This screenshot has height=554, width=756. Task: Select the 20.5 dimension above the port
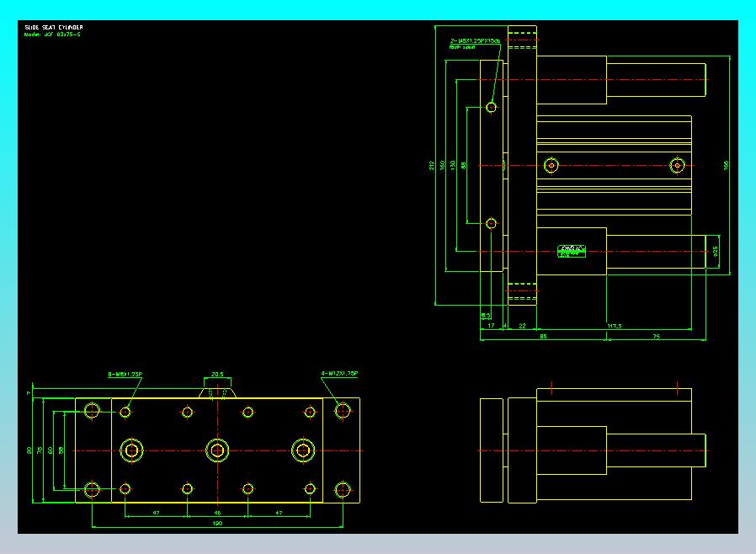[x=217, y=374]
